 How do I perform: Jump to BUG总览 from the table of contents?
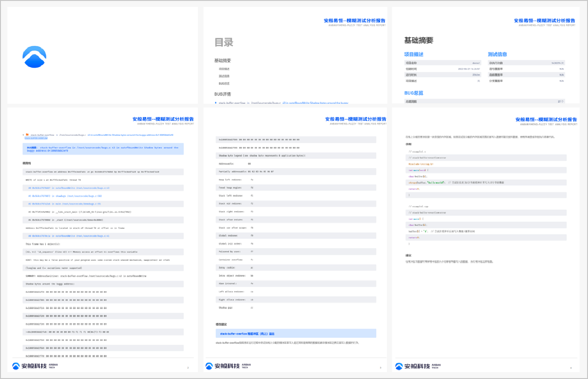pos(224,83)
